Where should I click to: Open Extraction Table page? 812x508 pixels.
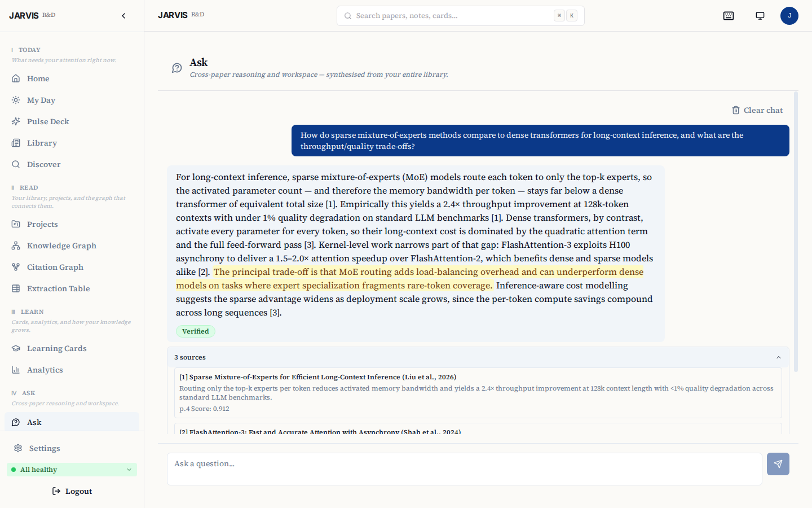(72, 288)
